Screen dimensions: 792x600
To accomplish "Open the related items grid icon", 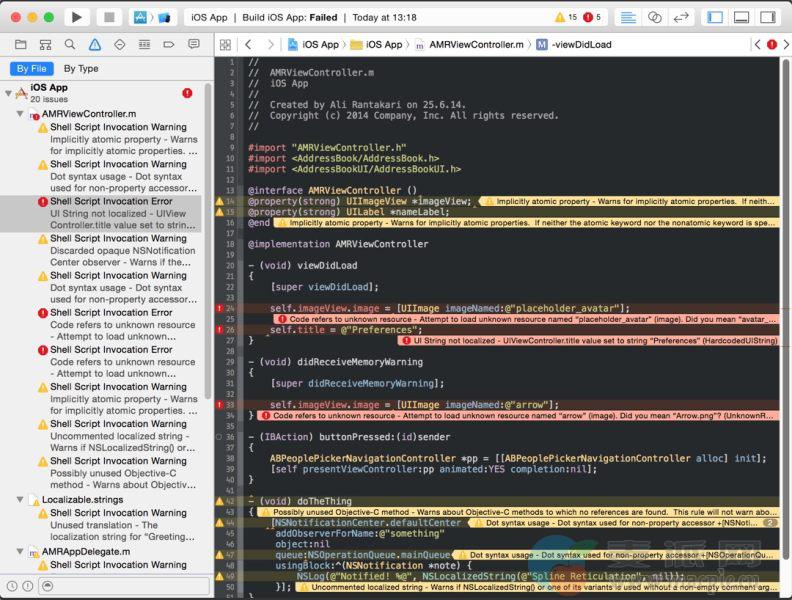I will pyautogui.click(x=225, y=45).
